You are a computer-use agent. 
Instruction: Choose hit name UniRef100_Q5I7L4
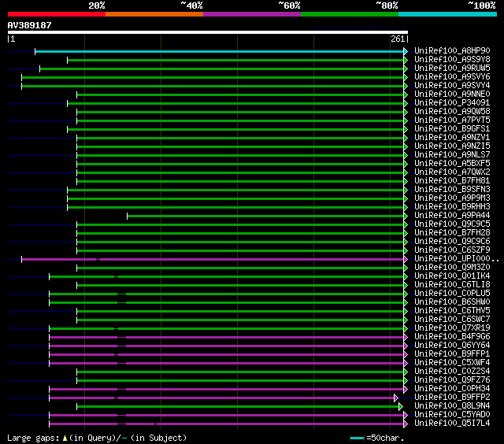tap(452, 424)
